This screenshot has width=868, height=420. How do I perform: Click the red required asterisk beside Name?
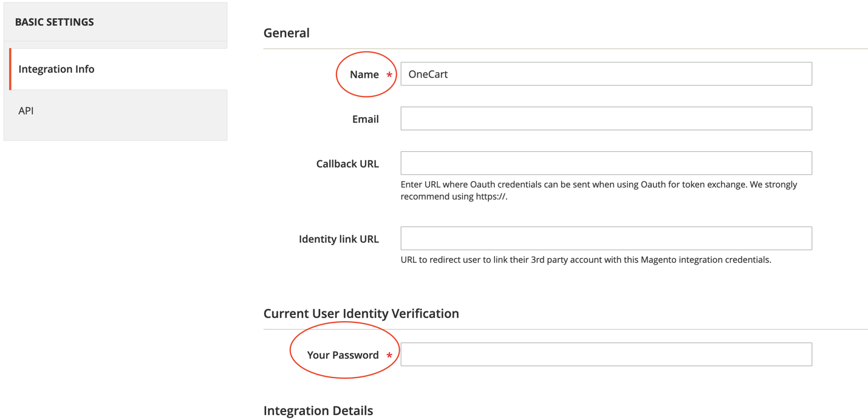(x=389, y=75)
